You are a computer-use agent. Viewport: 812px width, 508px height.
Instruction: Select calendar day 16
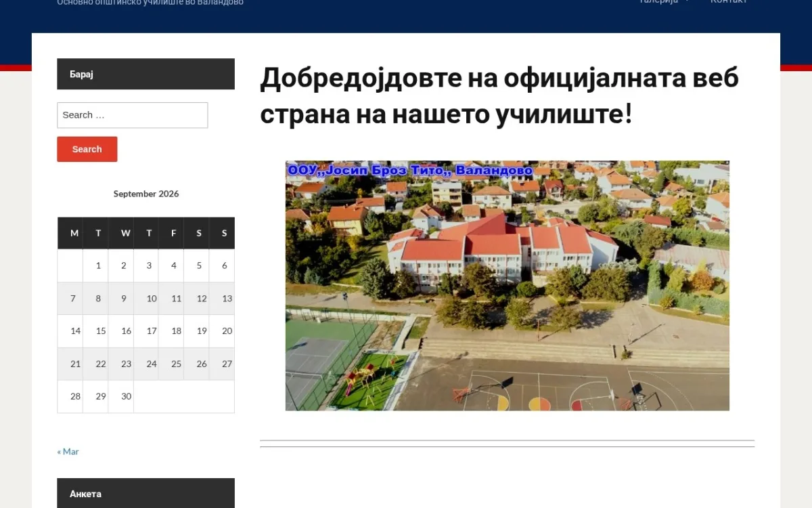[x=120, y=331]
